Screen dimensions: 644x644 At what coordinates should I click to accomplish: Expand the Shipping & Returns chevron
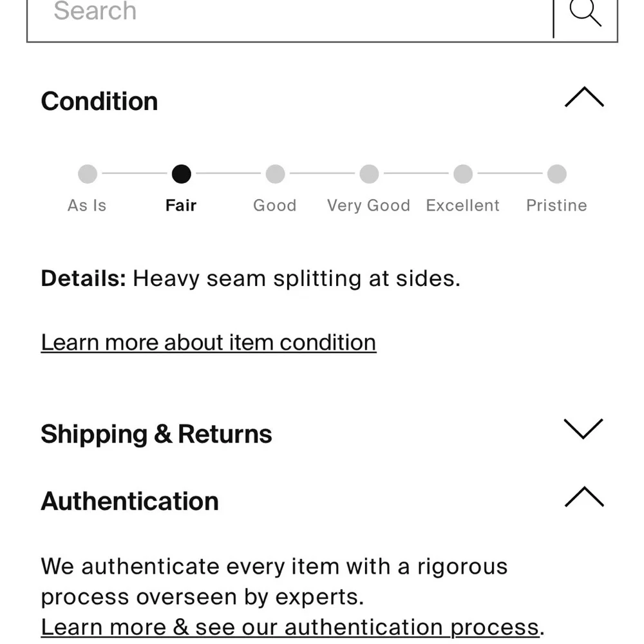coord(583,429)
